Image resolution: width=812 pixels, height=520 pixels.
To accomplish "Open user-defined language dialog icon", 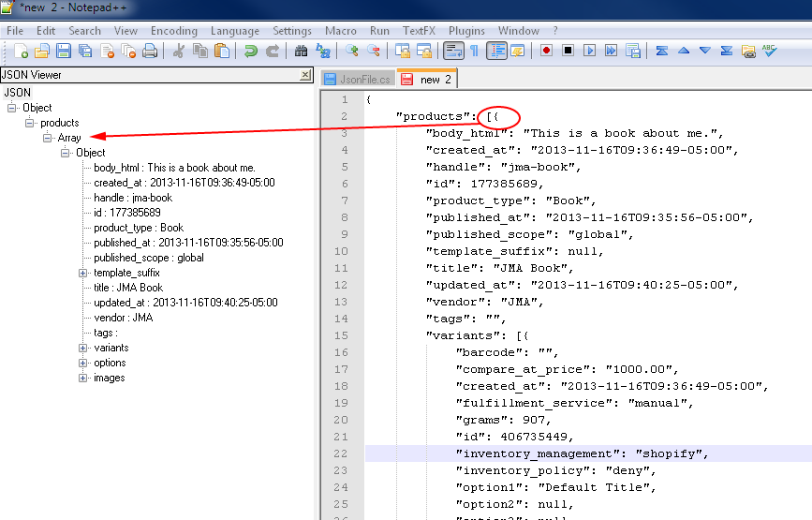I will tap(518, 51).
